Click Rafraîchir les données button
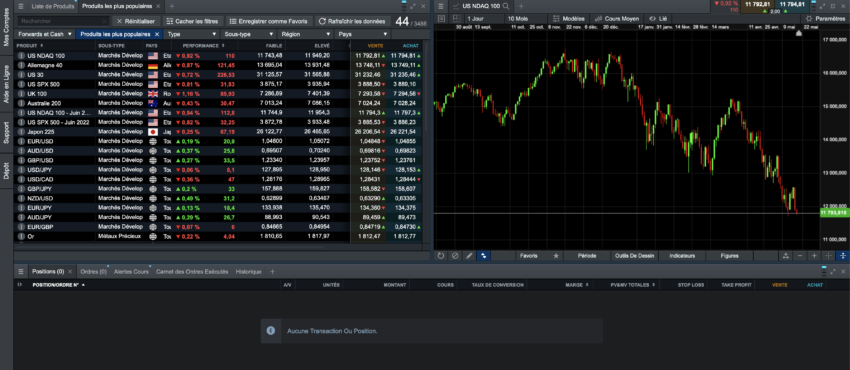 tap(352, 21)
